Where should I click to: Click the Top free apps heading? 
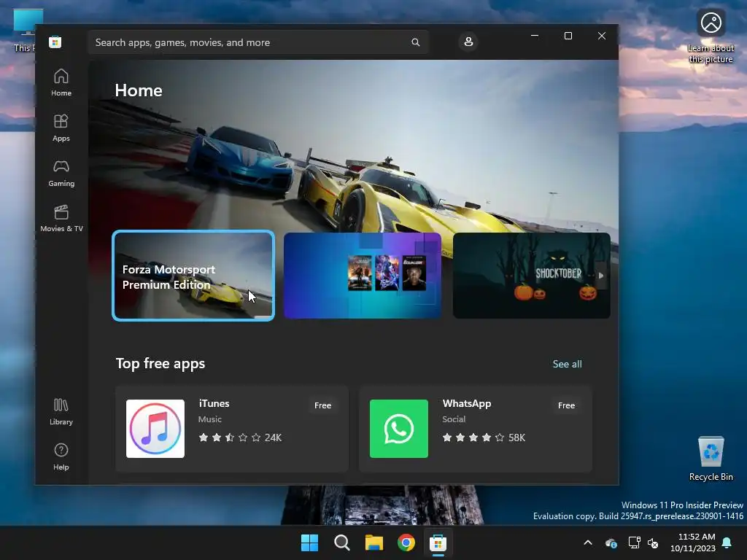click(160, 364)
